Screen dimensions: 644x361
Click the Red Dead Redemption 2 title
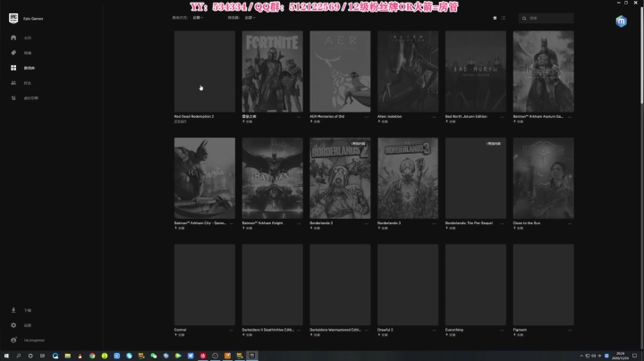click(194, 116)
